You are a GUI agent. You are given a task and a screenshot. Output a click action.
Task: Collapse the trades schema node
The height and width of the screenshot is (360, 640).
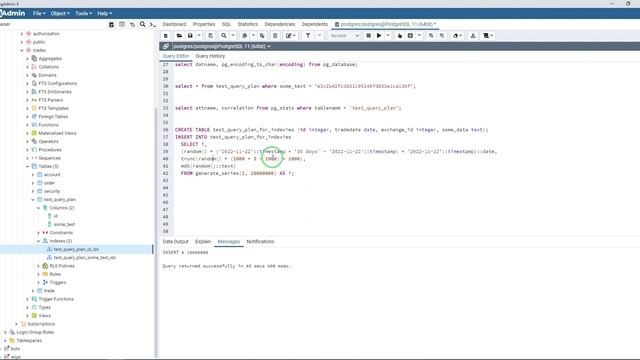pyautogui.click(x=22, y=50)
